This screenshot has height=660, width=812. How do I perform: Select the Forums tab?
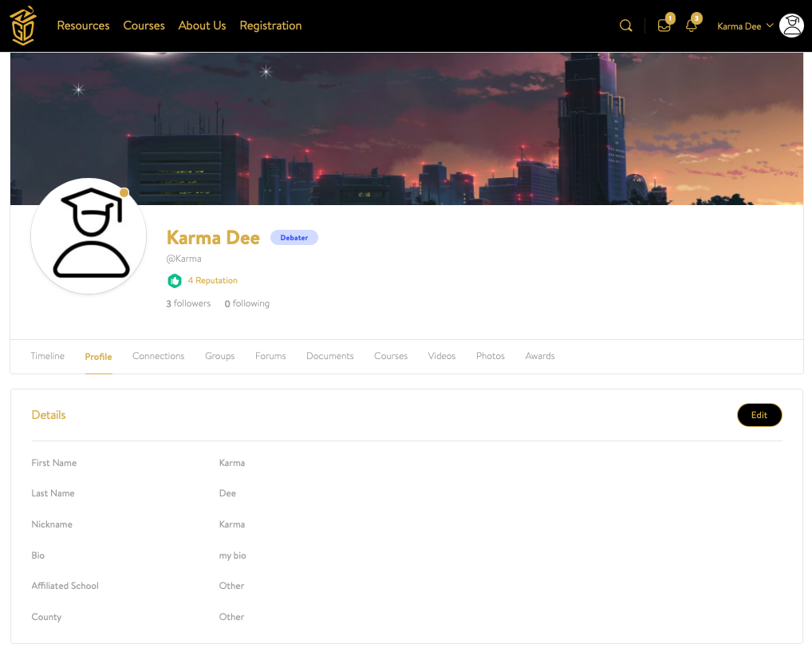coord(270,356)
